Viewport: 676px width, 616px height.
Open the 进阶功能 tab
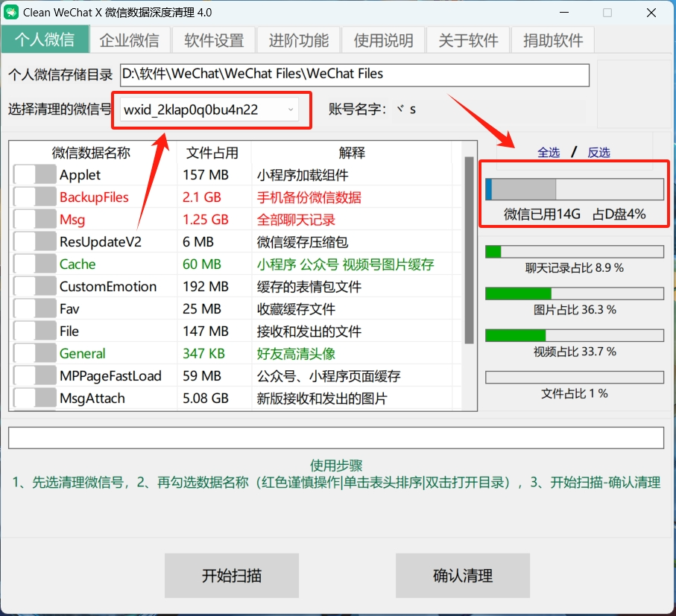click(x=299, y=40)
